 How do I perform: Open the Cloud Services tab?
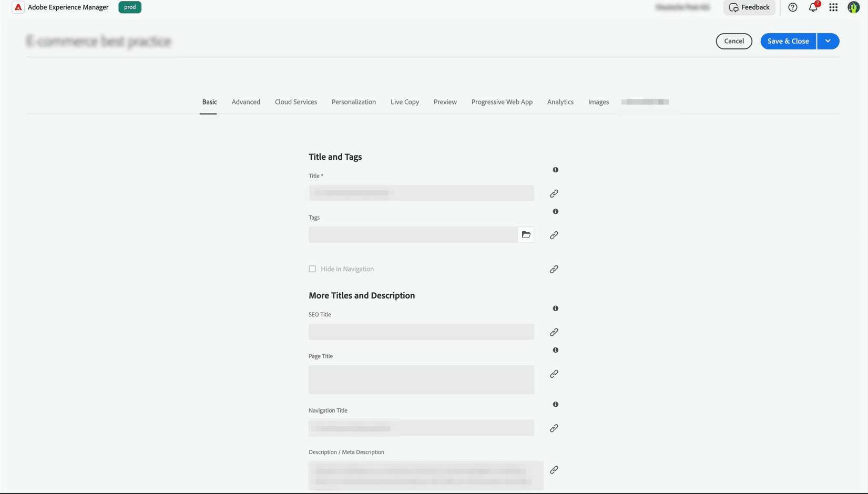(296, 102)
